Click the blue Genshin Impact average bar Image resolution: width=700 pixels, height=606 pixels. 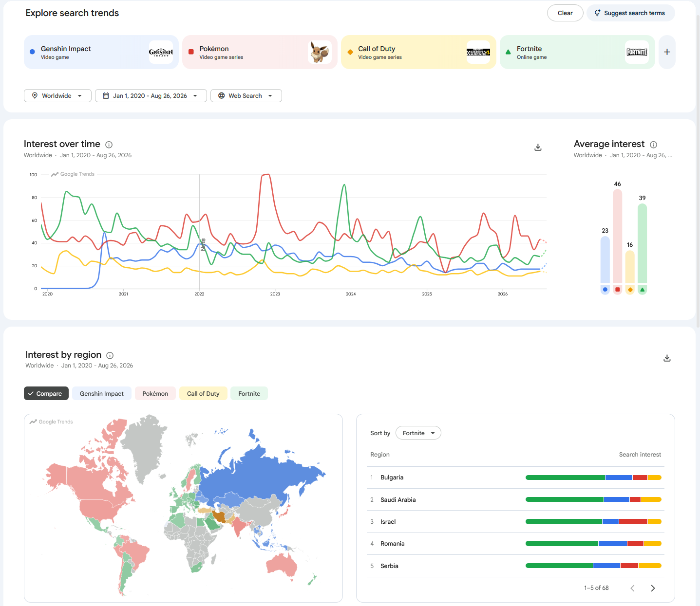pyautogui.click(x=605, y=259)
